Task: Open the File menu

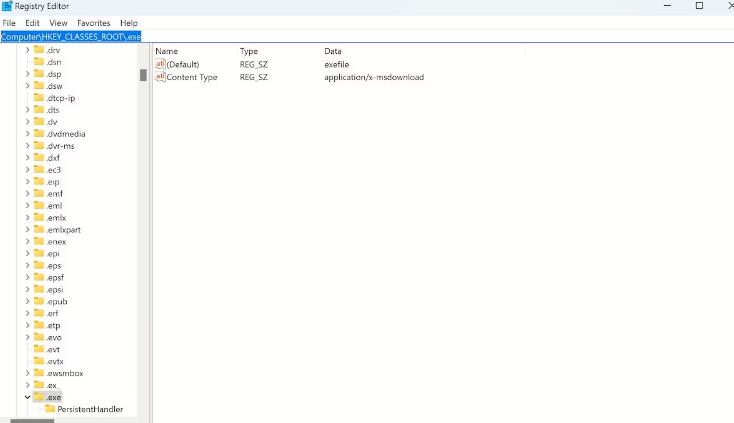Action: click(9, 22)
